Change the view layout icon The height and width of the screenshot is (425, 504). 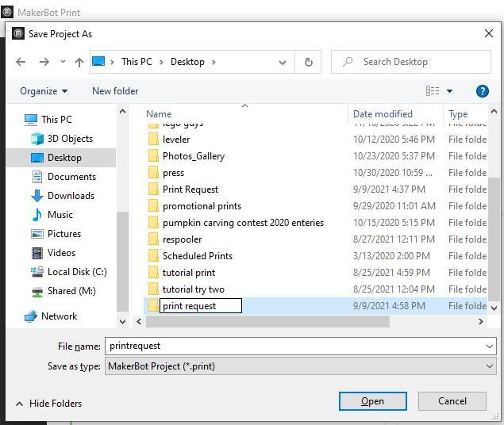point(433,91)
